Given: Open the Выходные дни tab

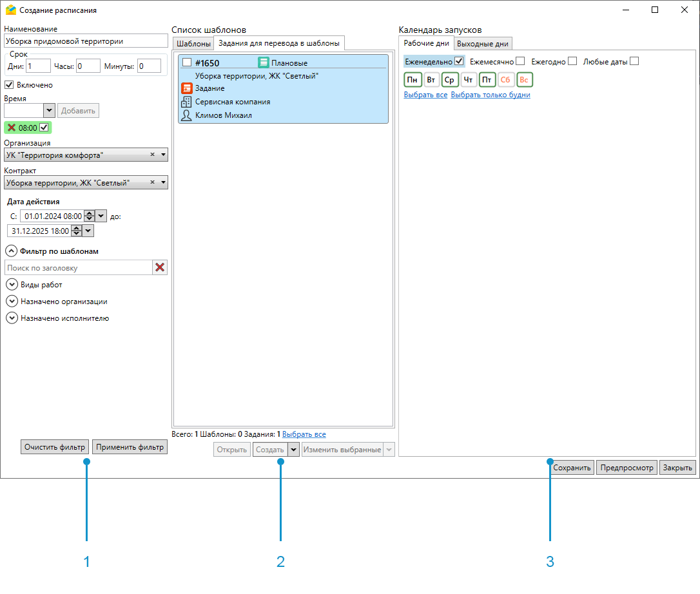Looking at the screenshot, I should (x=483, y=44).
